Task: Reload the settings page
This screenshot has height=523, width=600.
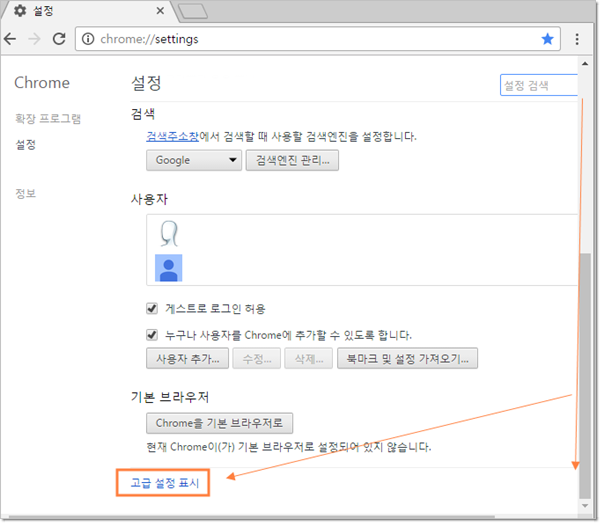Action: (x=59, y=39)
